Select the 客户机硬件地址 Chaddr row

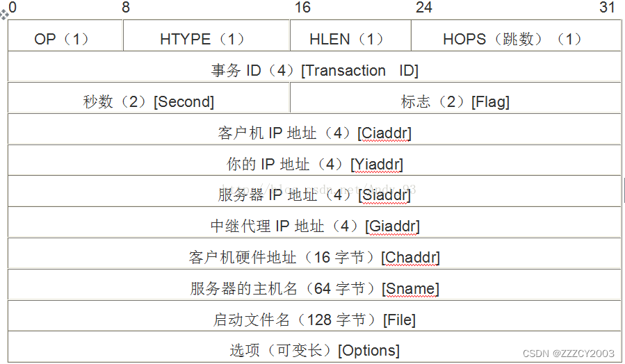[314, 257]
